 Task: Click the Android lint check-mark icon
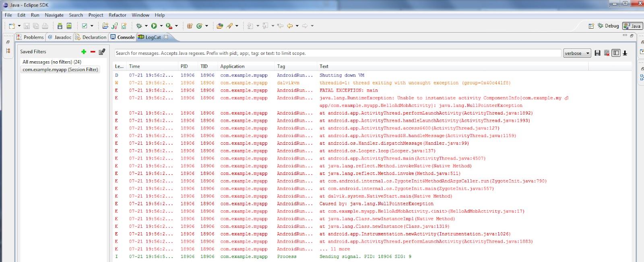85,26
